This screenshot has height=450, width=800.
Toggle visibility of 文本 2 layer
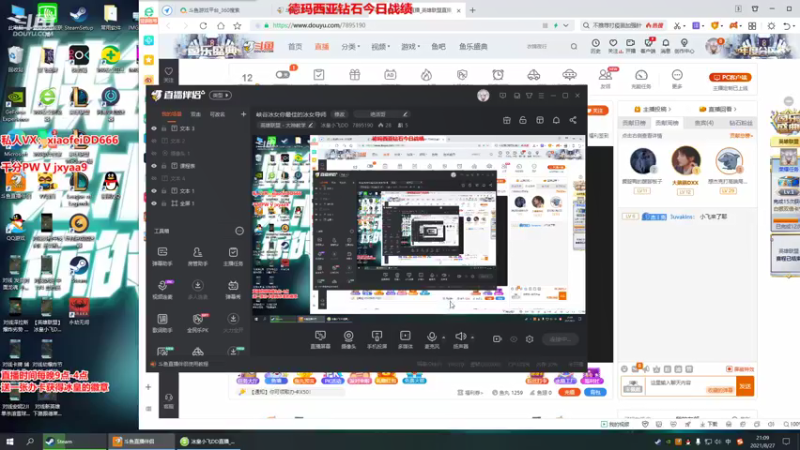154,141
